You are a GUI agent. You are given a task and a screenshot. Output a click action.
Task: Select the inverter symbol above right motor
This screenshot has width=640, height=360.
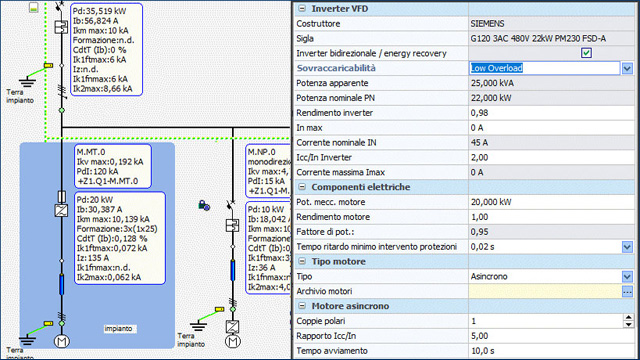point(232,326)
